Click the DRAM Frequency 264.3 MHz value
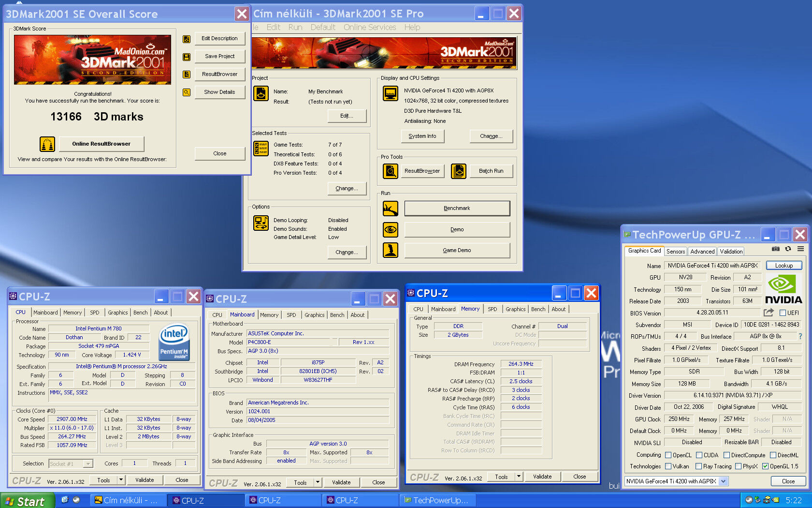The image size is (812, 508). pos(521,364)
